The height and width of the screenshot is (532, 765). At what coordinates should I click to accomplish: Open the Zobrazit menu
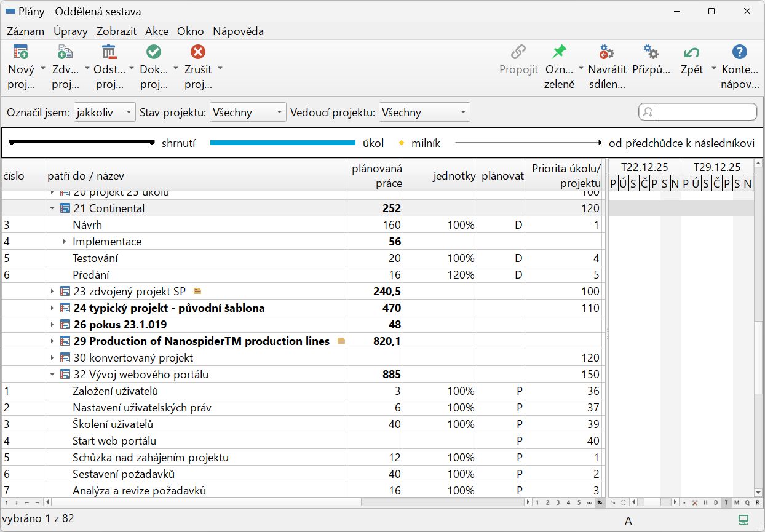coord(116,31)
